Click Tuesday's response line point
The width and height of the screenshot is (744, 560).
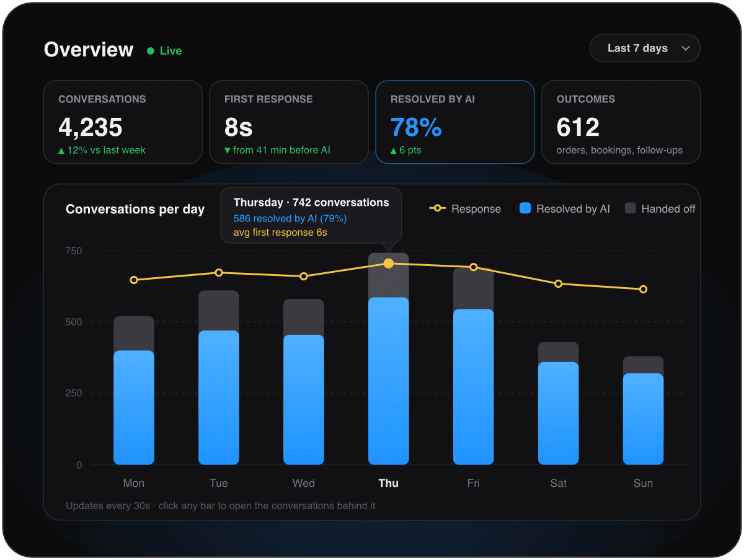pos(219,273)
